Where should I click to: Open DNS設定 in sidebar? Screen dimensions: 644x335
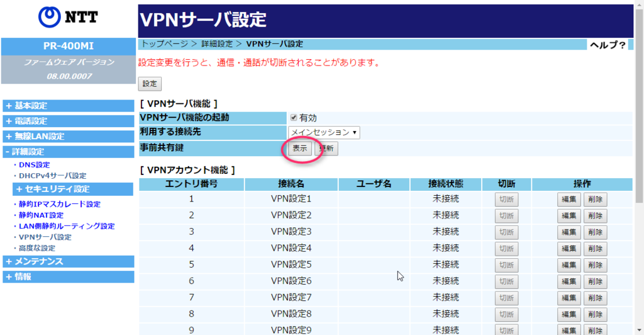pos(34,165)
